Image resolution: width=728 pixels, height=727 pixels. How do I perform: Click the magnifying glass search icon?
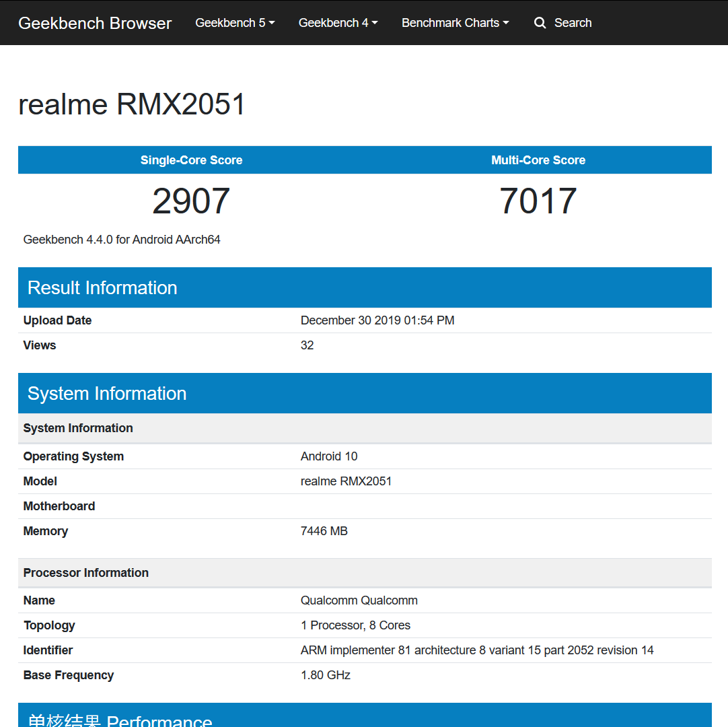(540, 23)
